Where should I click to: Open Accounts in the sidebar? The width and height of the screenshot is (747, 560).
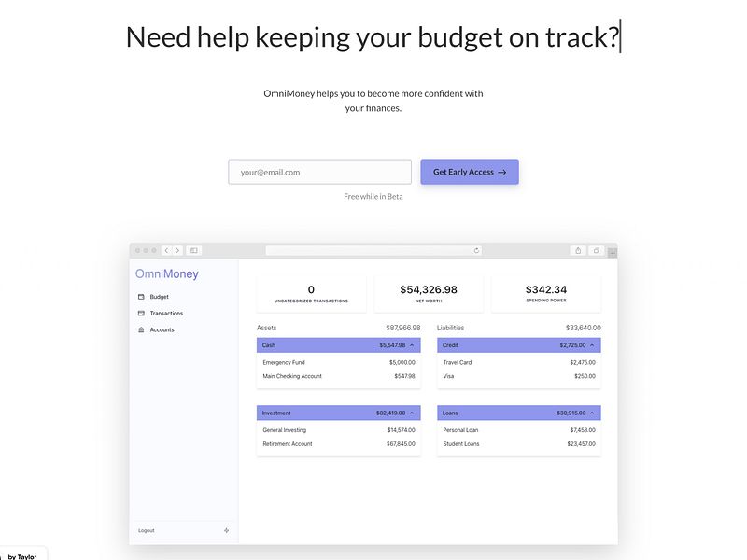pyautogui.click(x=162, y=329)
